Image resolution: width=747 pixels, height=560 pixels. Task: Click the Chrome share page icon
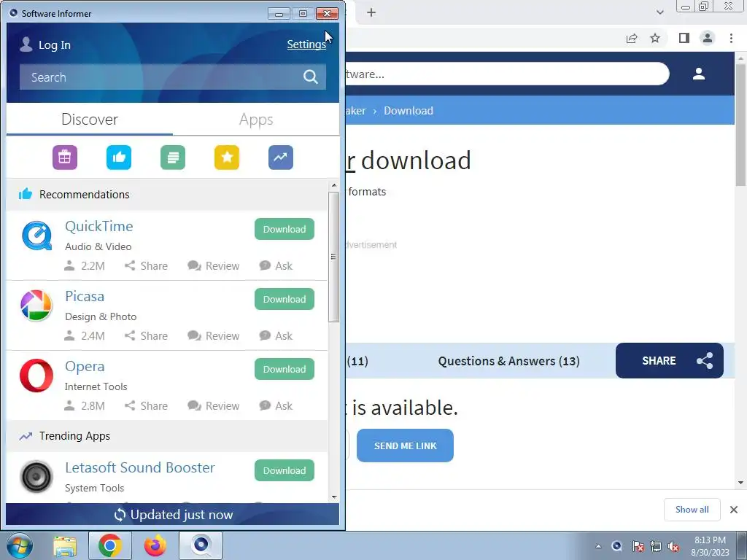(632, 38)
